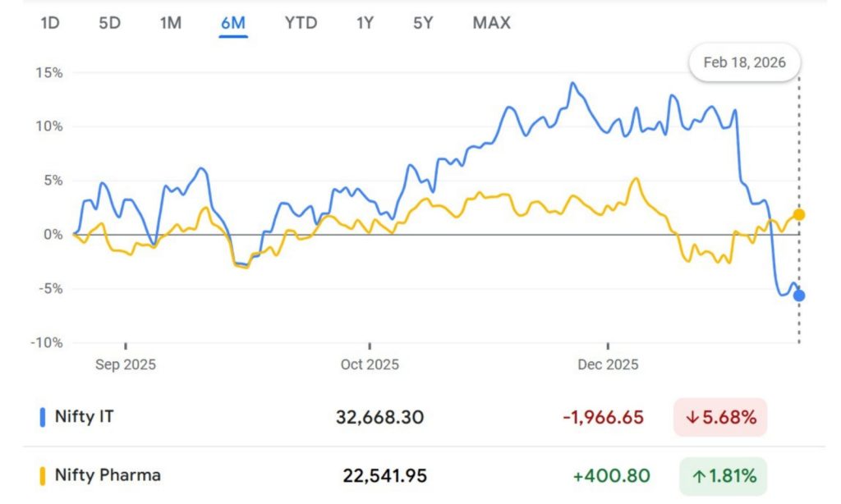This screenshot has width=841, height=504.
Task: Open the 1M time range tab
Action: (x=170, y=23)
